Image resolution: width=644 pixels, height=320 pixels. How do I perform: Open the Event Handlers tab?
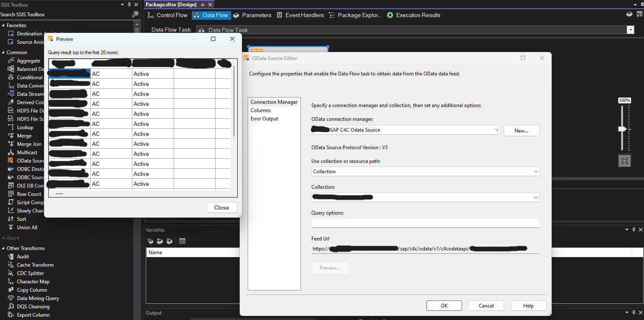[x=300, y=15]
